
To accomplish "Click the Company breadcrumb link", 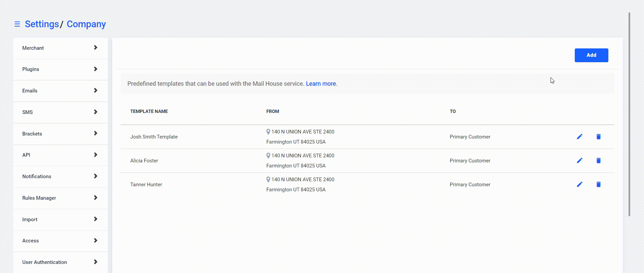I will pyautogui.click(x=86, y=24).
